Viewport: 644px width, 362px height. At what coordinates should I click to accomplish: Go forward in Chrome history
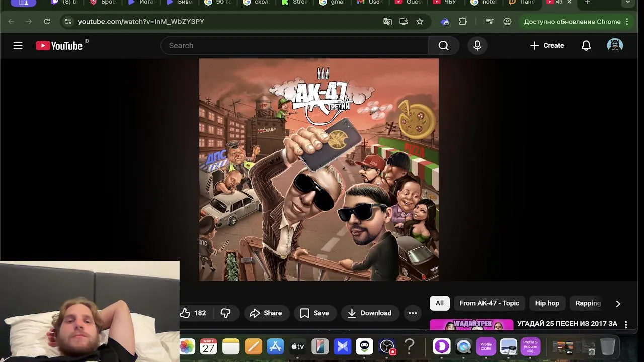tap(29, 22)
